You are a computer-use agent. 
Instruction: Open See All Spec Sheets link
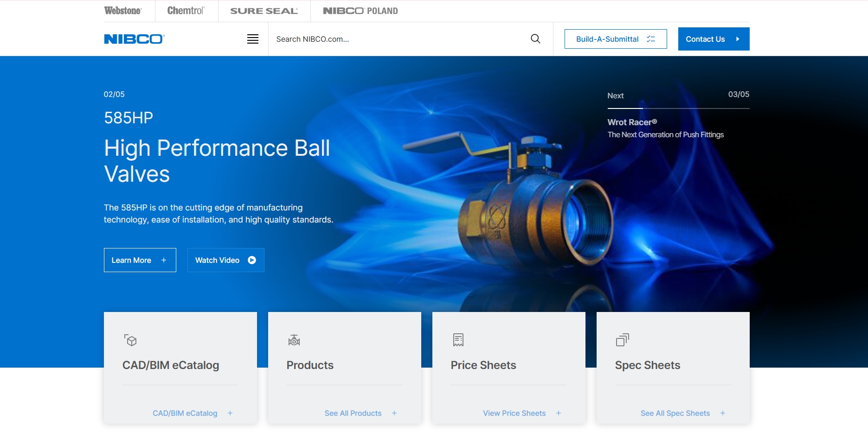tap(675, 413)
